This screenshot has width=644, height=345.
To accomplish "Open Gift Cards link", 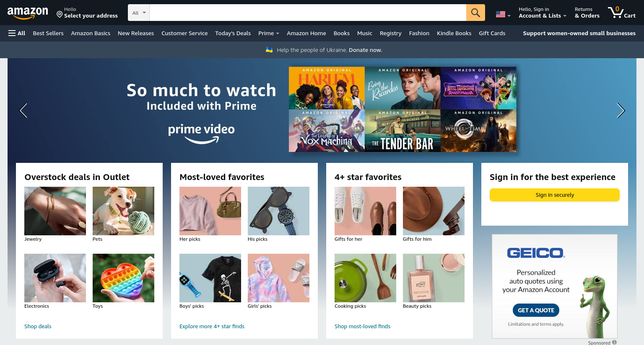I will (492, 33).
